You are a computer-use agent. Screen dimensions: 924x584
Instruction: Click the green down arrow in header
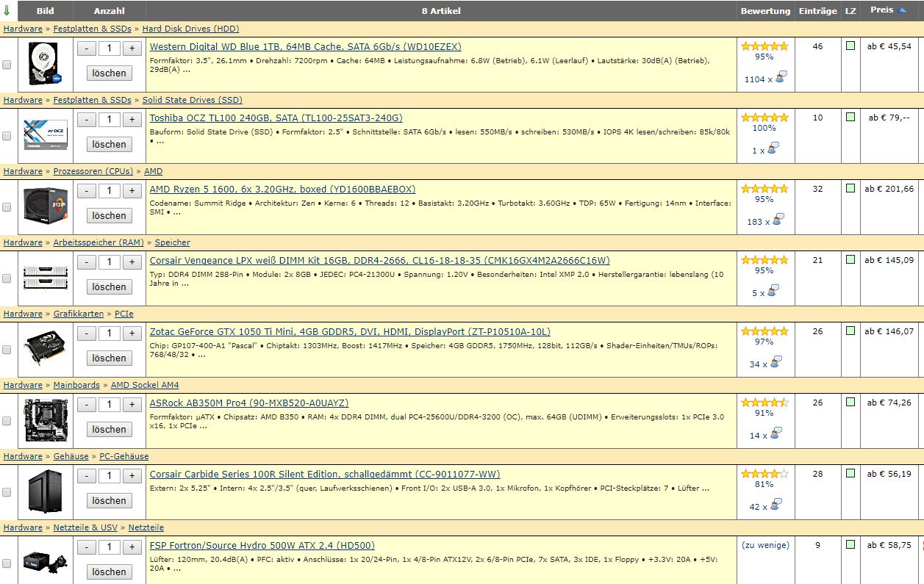pos(7,11)
